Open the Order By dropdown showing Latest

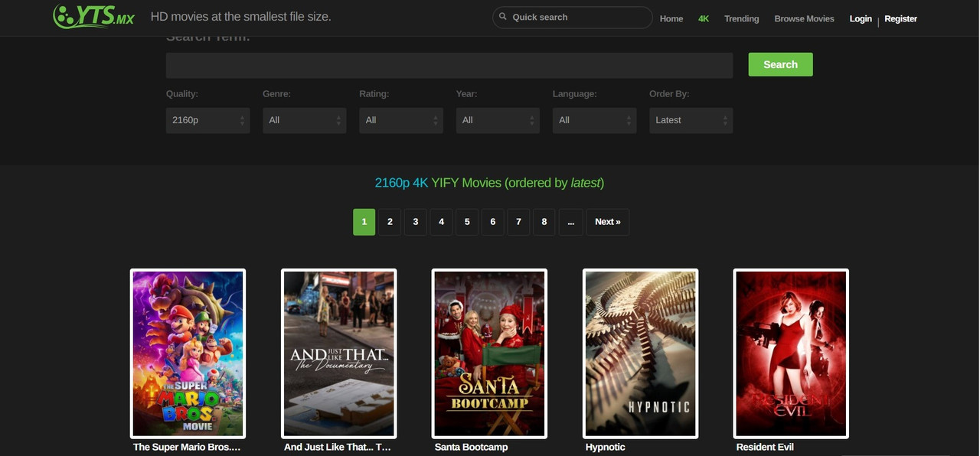(691, 120)
